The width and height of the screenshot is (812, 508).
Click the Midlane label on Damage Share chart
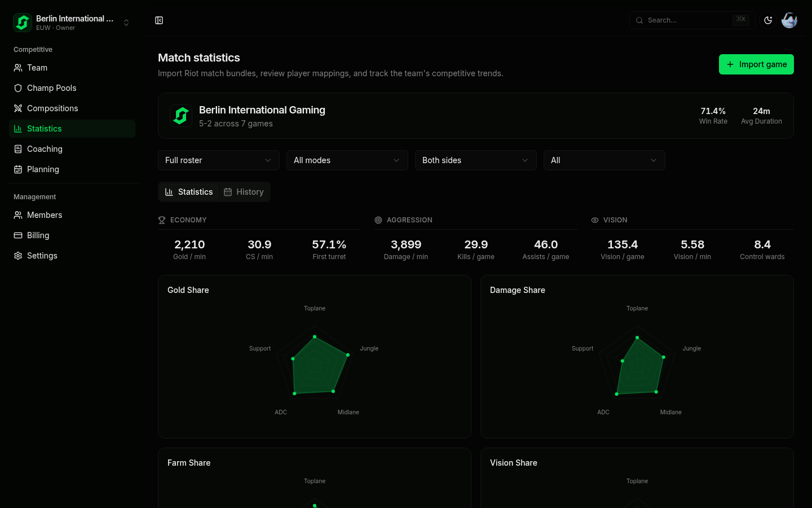click(671, 412)
